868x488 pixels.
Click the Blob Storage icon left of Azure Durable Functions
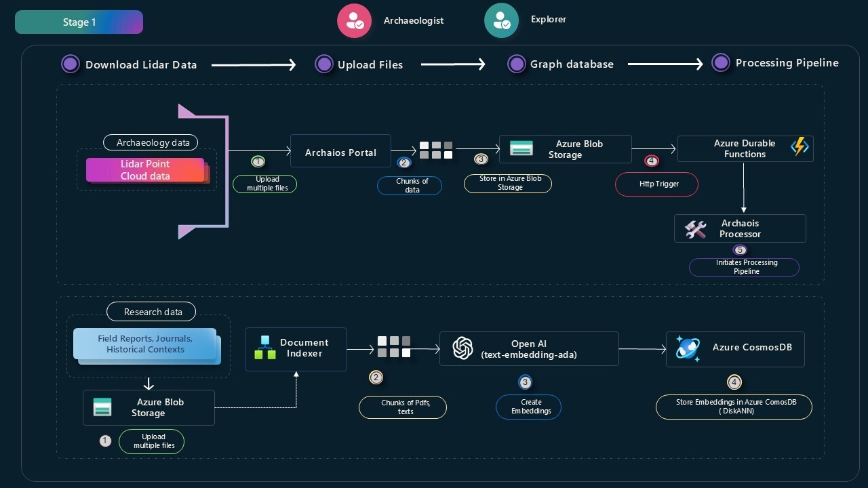[521, 148]
